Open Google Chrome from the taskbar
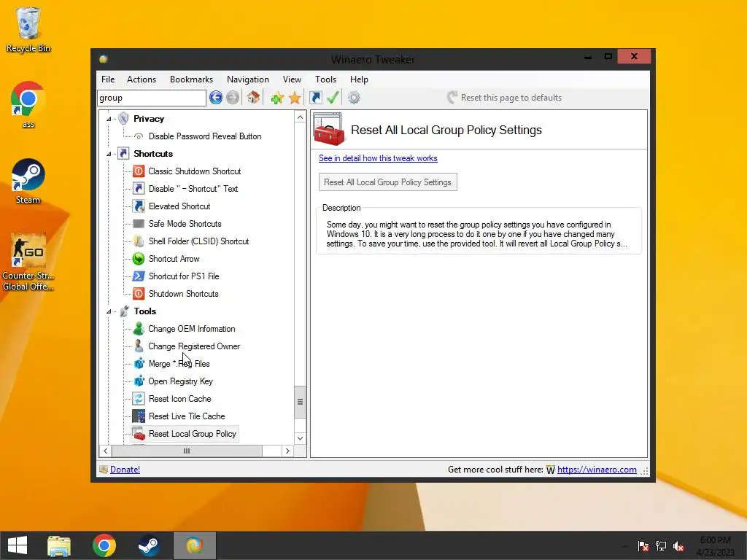 tap(104, 545)
